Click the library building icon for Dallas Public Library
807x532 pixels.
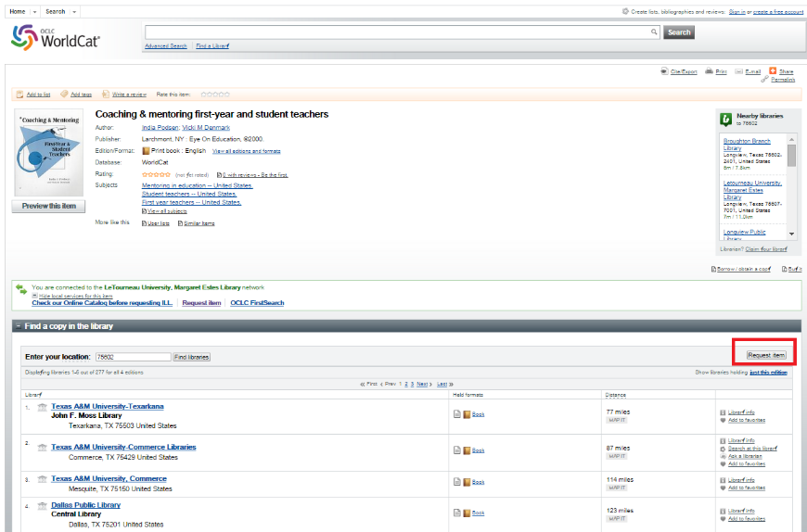point(42,506)
